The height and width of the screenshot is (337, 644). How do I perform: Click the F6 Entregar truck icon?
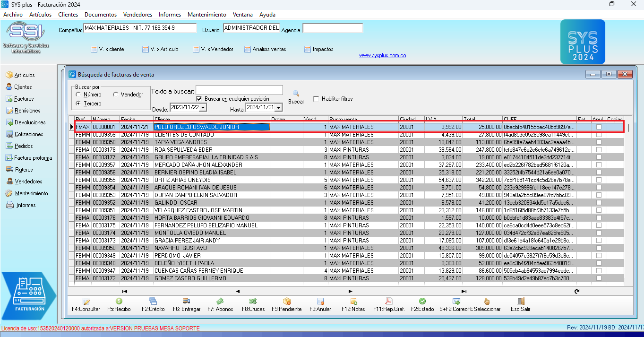(186, 302)
